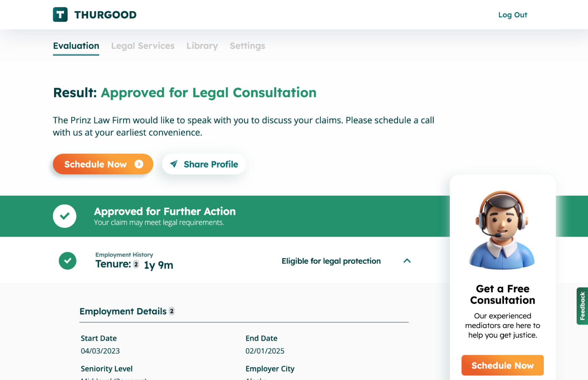This screenshot has width=588, height=380.
Task: Open the Settings tab
Action: pyautogui.click(x=247, y=46)
